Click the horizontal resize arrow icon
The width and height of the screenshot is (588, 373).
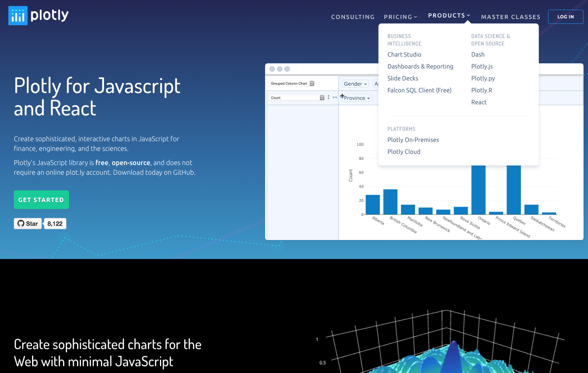click(x=335, y=97)
